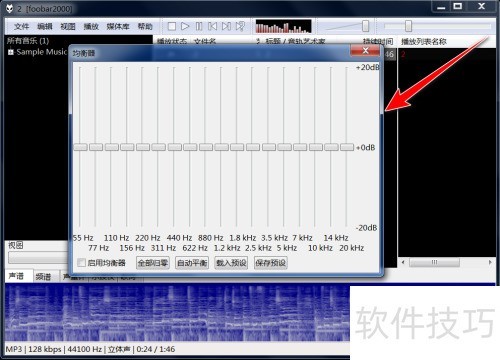
Task: Click the seek bar slider handle
Action: (x=408, y=26)
